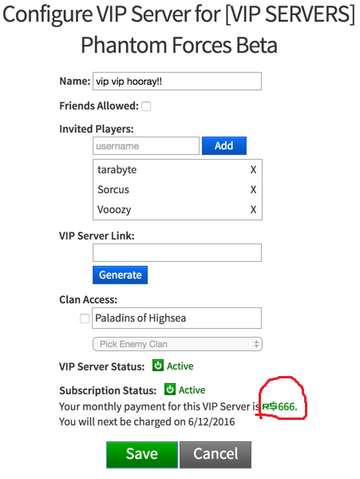Generate a new VIP server link
This screenshot has width=360, height=479.
tap(120, 275)
